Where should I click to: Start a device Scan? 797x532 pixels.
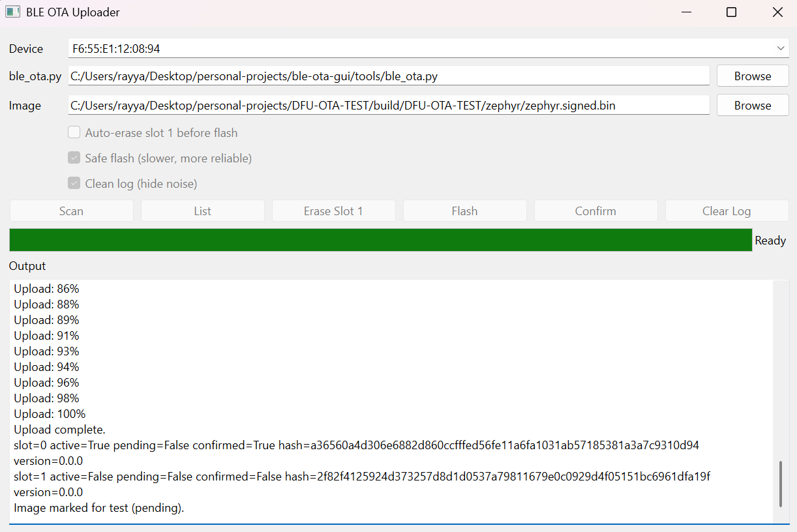[x=71, y=211]
